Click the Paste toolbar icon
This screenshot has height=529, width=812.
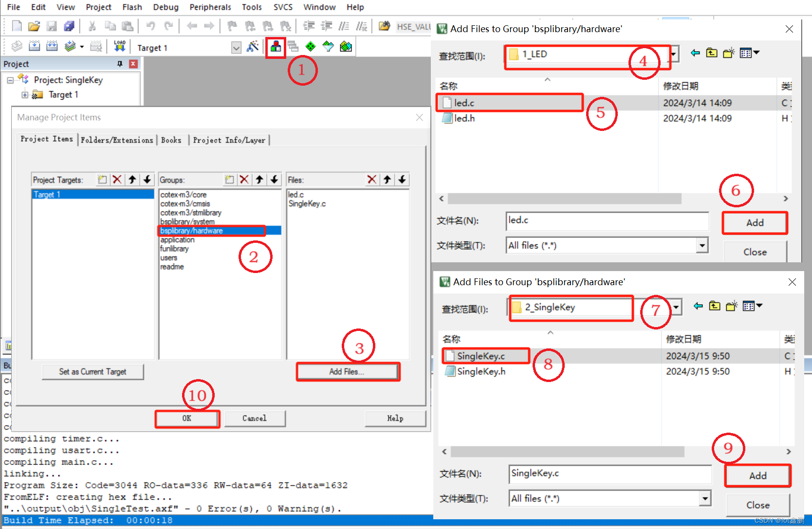point(128,26)
